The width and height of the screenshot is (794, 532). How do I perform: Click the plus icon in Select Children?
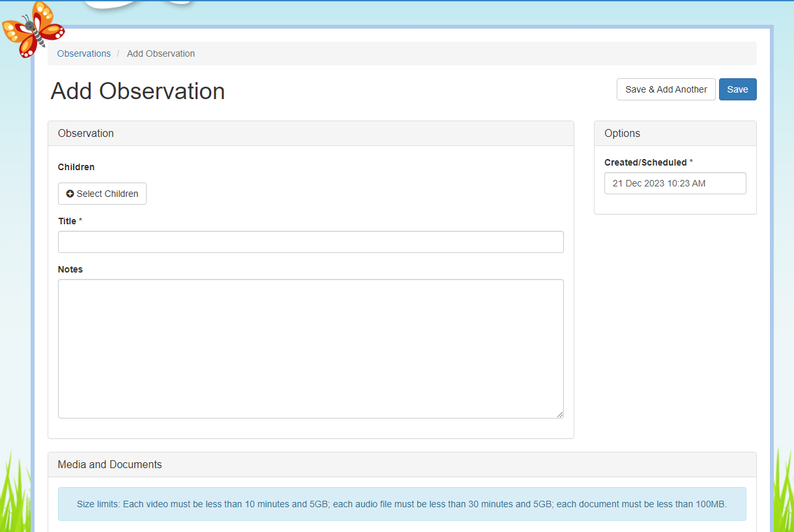pyautogui.click(x=70, y=194)
